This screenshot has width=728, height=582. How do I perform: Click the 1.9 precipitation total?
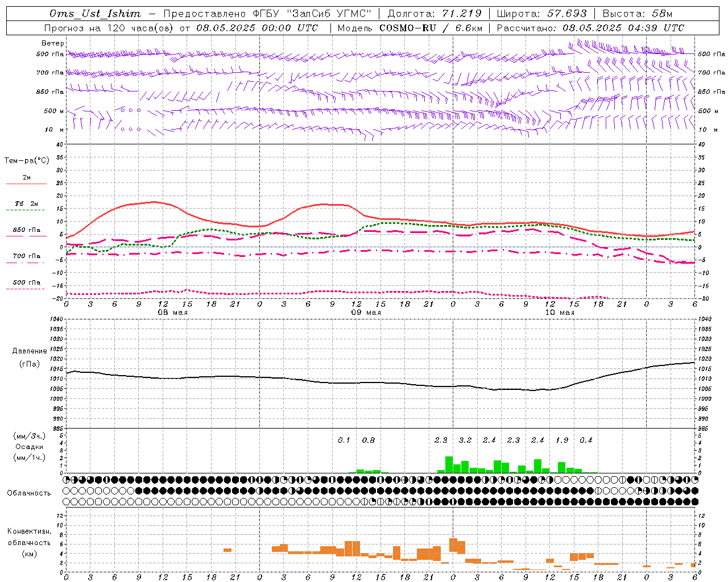coord(561,440)
